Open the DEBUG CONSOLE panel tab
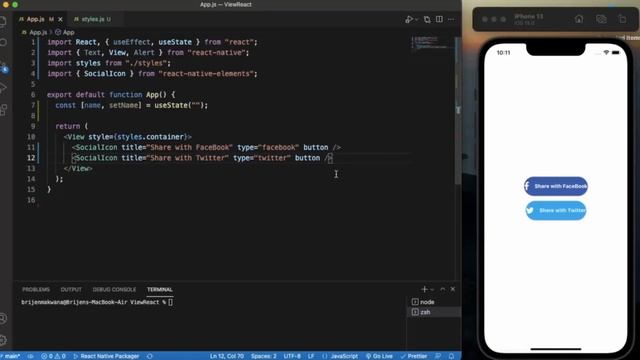Screen dimensions: 640x360 tap(114, 289)
